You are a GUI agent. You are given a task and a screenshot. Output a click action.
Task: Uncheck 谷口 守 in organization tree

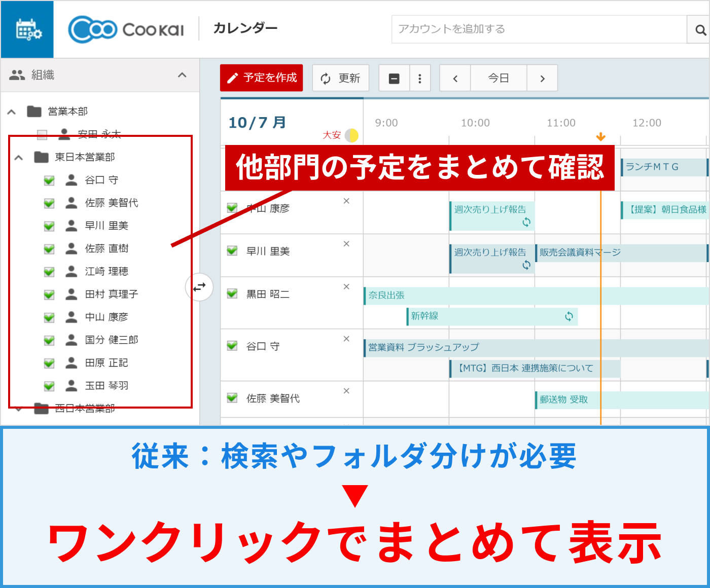click(x=49, y=180)
